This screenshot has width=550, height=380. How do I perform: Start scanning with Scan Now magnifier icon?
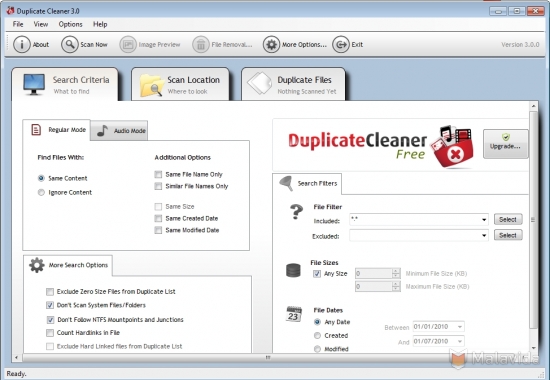[69, 45]
